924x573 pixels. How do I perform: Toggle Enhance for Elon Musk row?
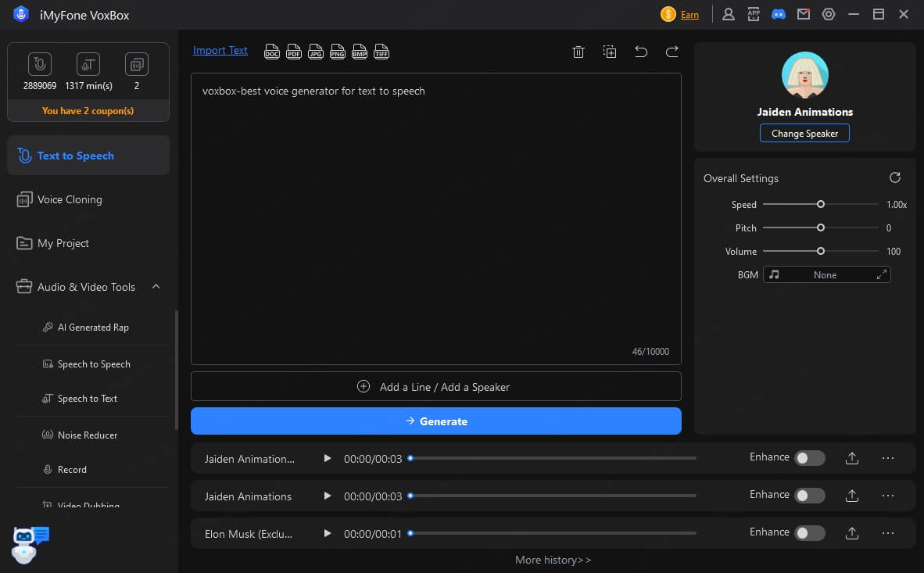pyautogui.click(x=810, y=533)
